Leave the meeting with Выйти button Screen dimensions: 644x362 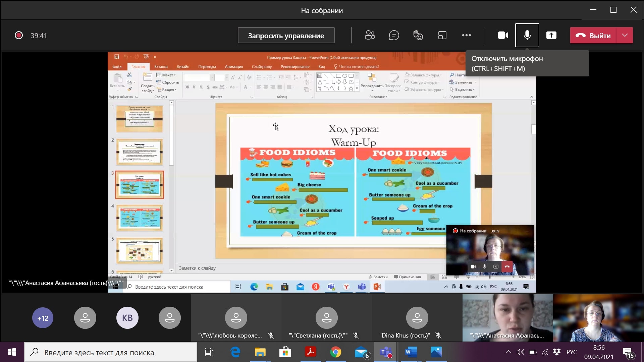coord(593,36)
